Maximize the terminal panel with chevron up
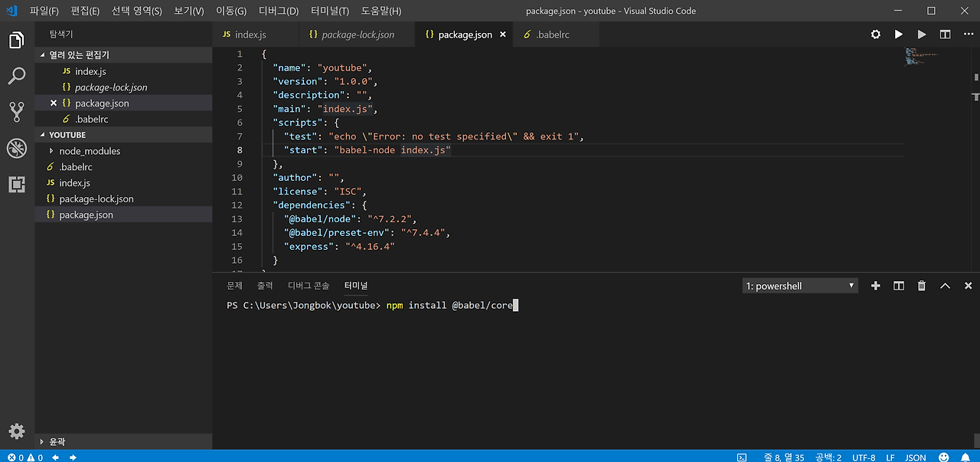This screenshot has height=462, width=980. [945, 286]
